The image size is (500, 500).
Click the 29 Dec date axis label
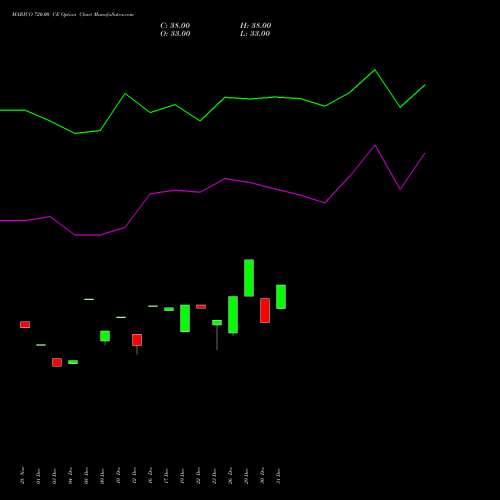click(x=246, y=476)
